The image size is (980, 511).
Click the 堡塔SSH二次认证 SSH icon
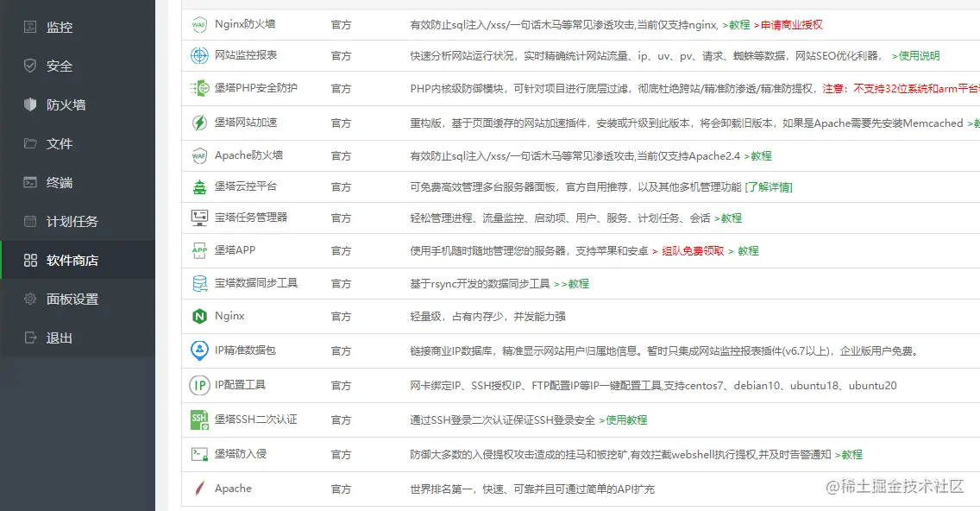199,420
